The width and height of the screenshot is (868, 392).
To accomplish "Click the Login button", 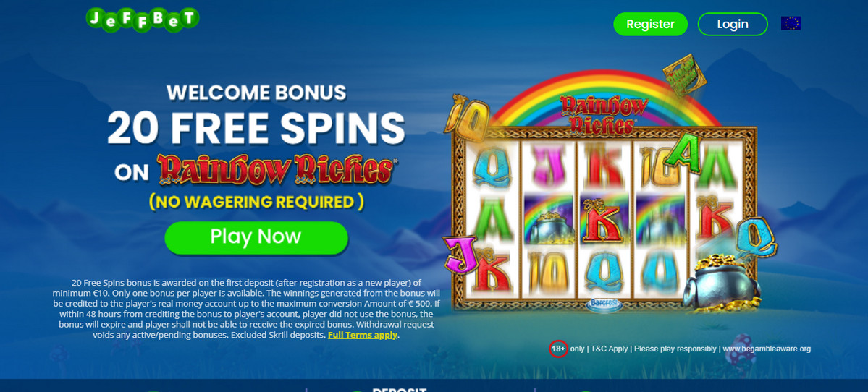I will [x=733, y=25].
